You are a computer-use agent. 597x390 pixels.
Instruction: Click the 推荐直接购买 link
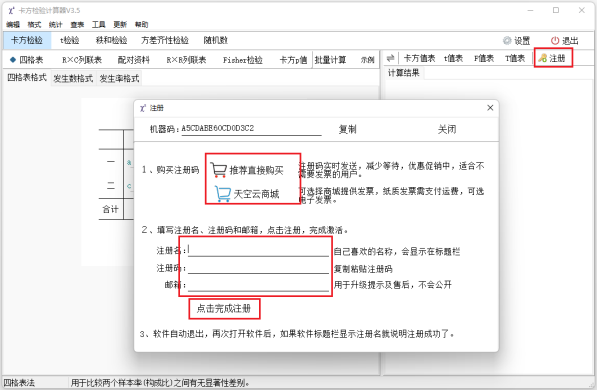pos(256,170)
